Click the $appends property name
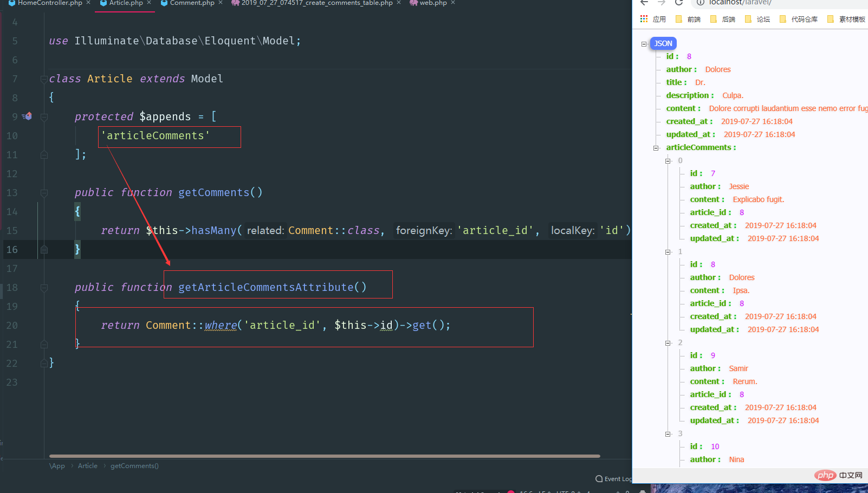Viewport: 868px width, 493px height. tap(165, 117)
